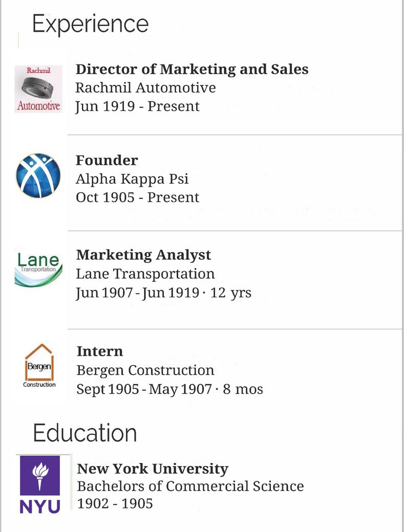404x532 pixels.
Task: Click the Rachmil Automotive company name
Action: (145, 87)
